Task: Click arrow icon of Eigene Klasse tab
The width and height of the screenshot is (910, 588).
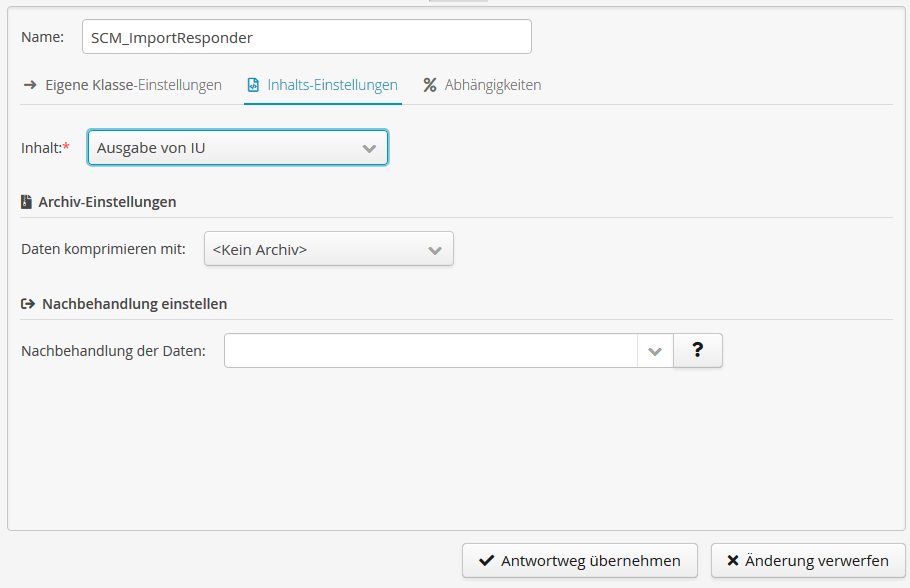Action: click(30, 85)
